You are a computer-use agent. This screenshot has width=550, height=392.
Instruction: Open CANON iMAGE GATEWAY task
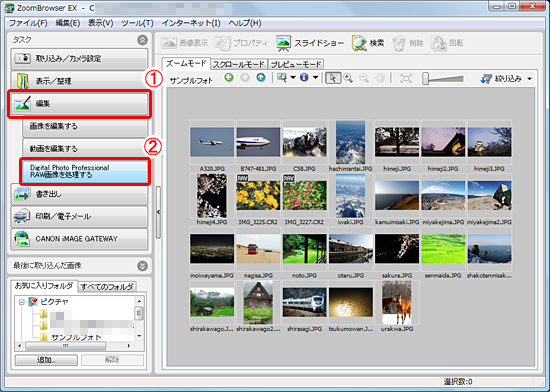79,239
